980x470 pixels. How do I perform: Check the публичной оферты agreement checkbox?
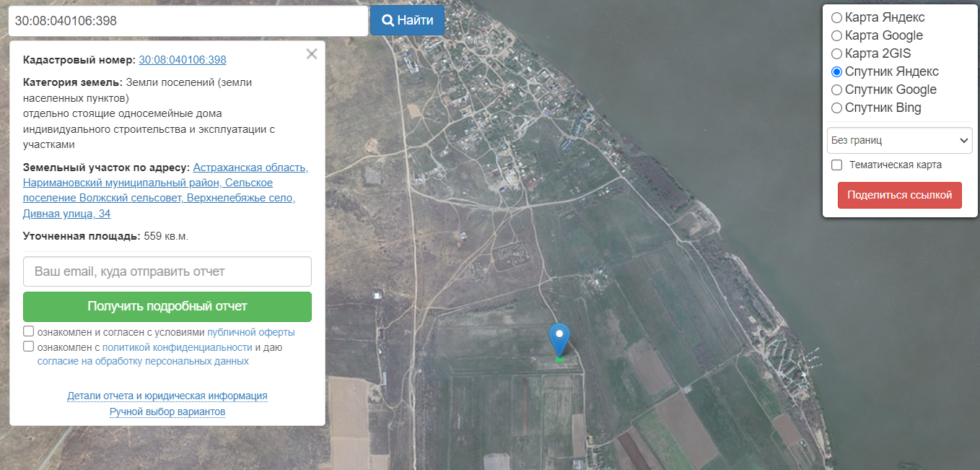[29, 331]
